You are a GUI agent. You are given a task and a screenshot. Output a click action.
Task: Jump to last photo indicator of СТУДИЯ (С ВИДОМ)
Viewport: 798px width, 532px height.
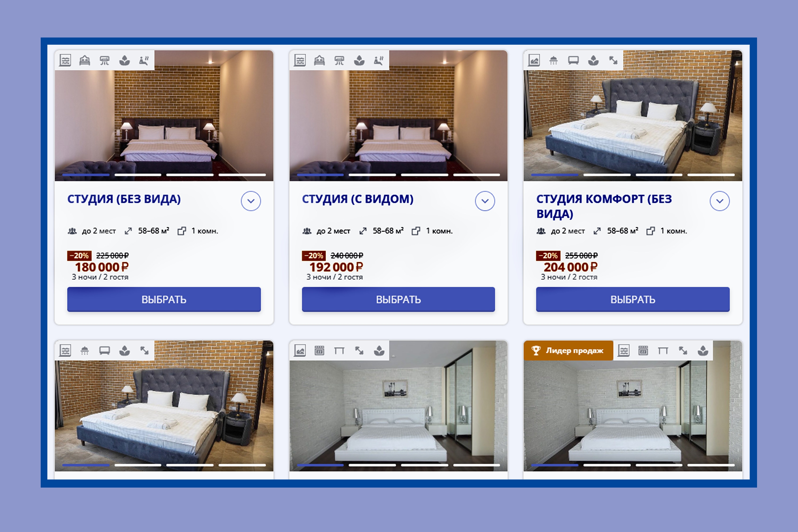(476, 175)
